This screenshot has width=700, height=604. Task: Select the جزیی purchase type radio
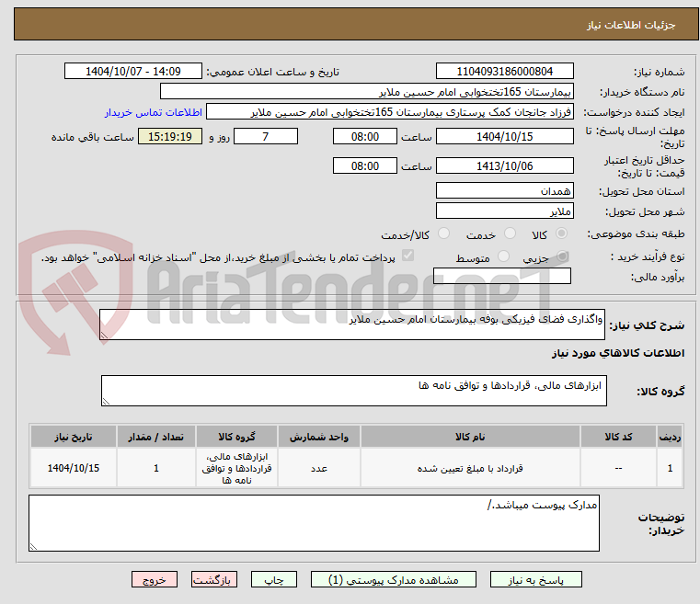[563, 256]
